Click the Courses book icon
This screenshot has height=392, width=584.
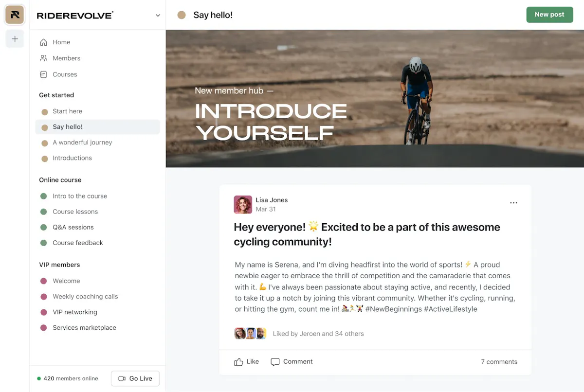(43, 74)
